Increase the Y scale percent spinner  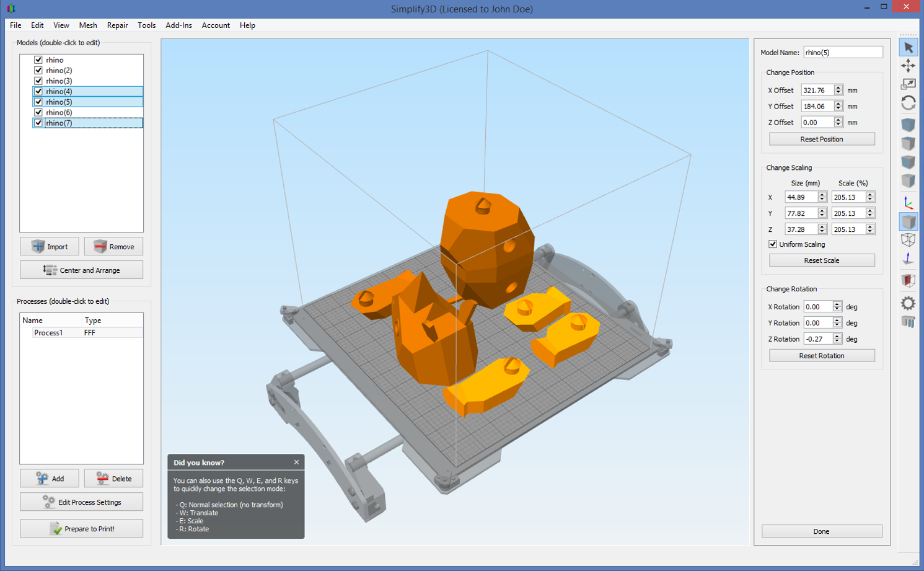pyautogui.click(x=870, y=211)
